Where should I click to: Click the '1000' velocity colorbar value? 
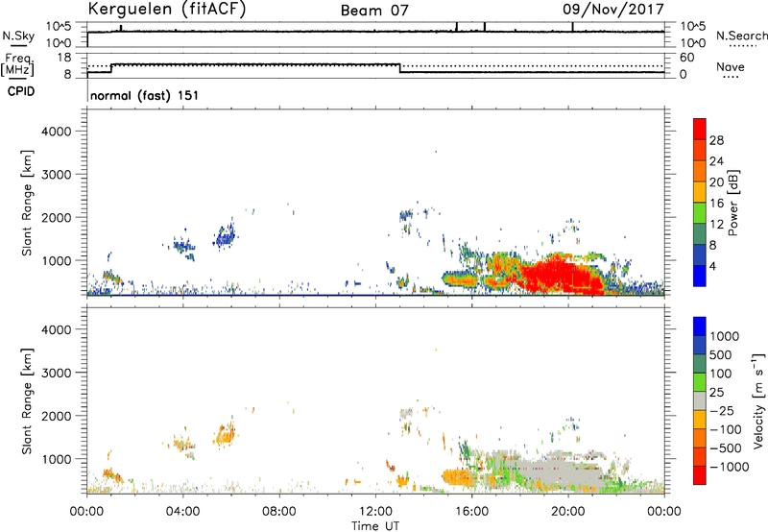point(725,336)
